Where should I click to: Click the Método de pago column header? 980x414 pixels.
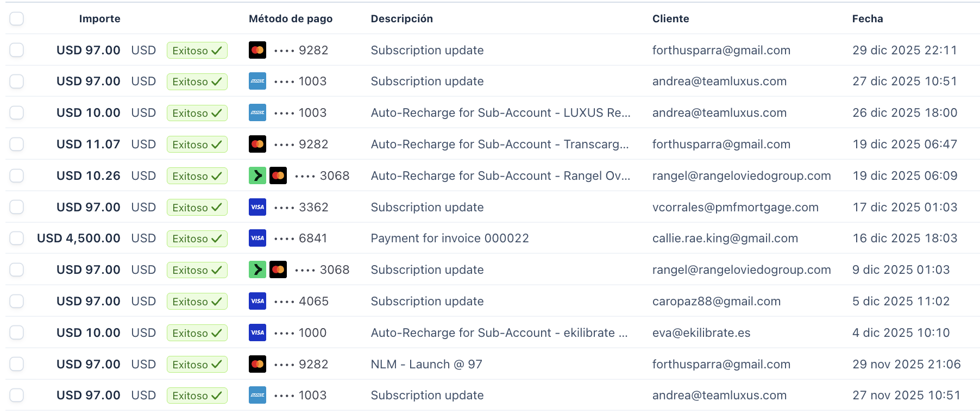(x=291, y=18)
